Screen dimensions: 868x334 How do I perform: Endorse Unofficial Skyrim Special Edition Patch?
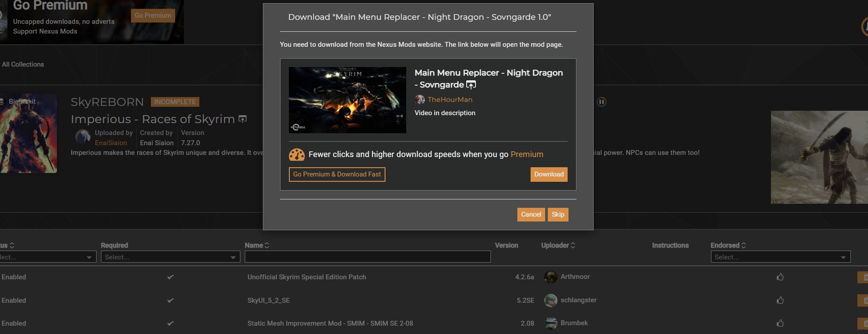780,277
